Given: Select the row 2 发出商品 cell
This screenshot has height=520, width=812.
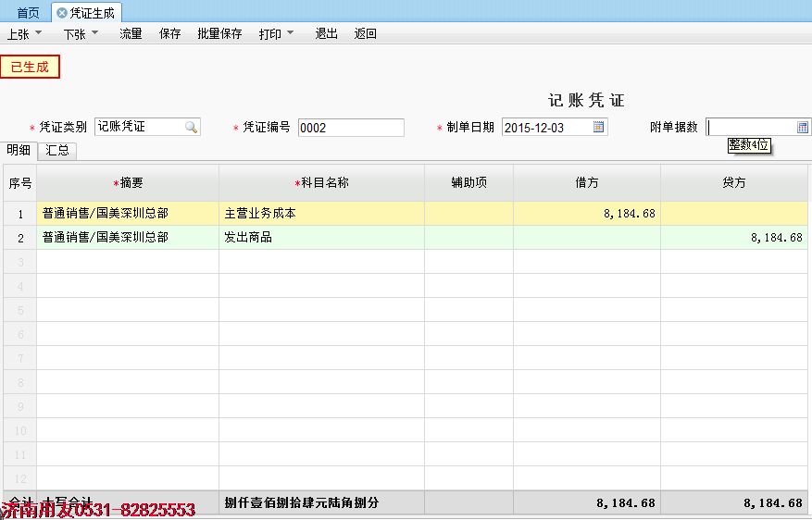Looking at the screenshot, I should point(321,238).
